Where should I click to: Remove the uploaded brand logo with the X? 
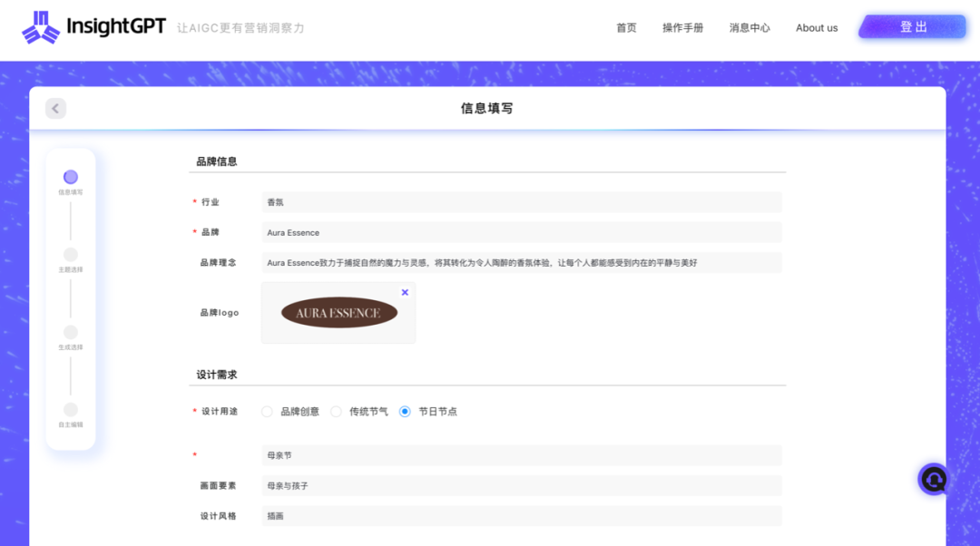[x=405, y=292]
